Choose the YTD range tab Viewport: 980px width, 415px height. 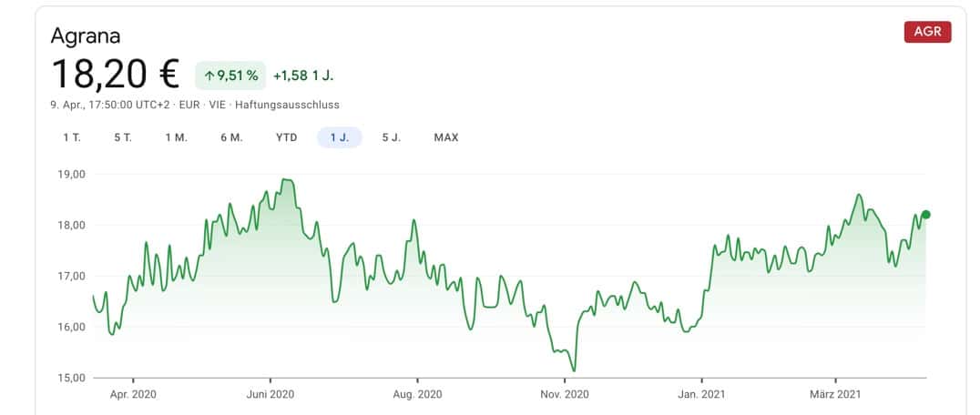click(287, 137)
